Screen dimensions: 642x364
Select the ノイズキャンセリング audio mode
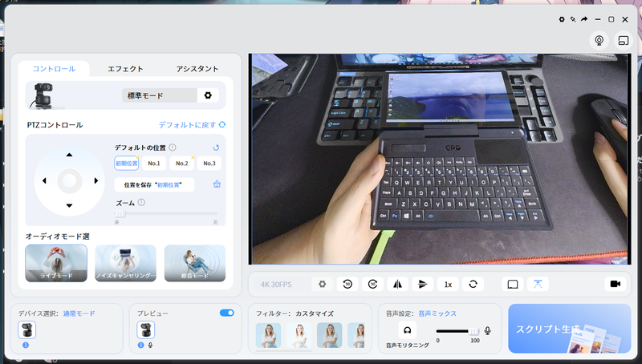tap(126, 263)
